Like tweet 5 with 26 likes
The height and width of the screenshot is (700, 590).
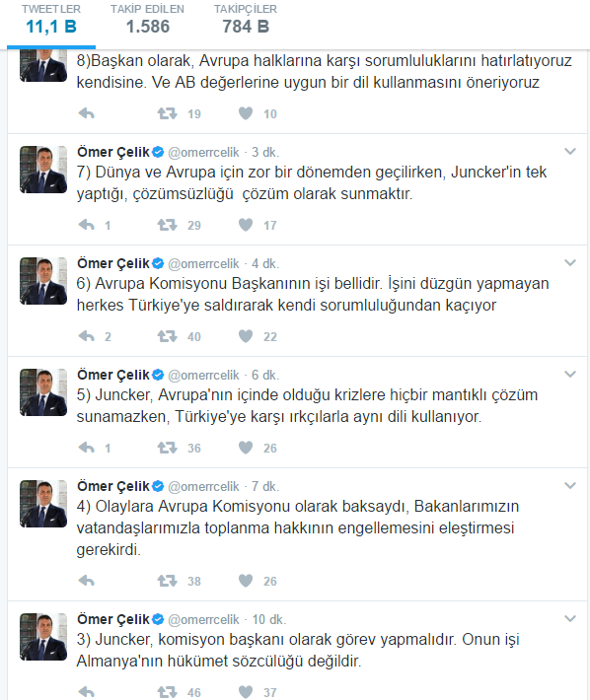(246, 448)
